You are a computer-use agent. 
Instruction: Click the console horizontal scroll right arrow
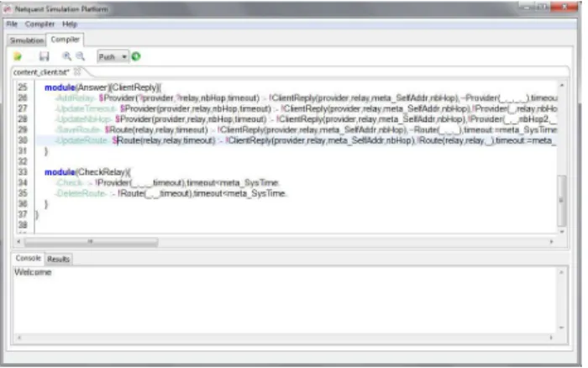point(551,338)
